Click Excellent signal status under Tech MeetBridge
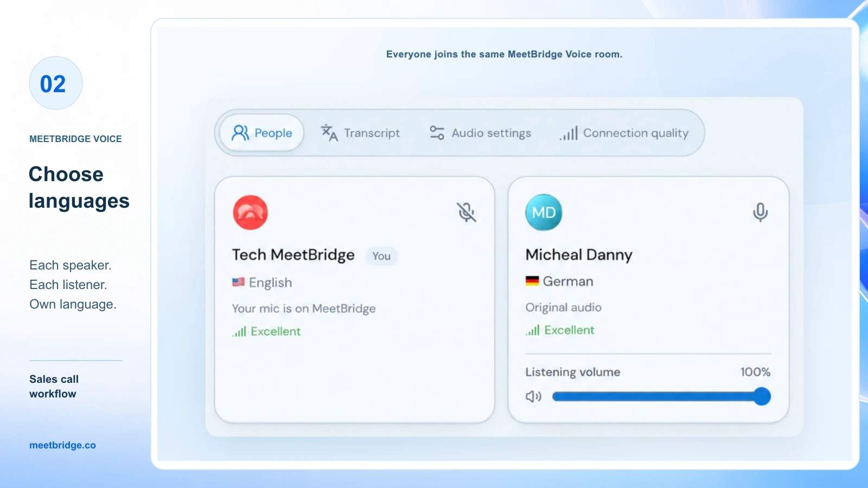Image resolution: width=868 pixels, height=488 pixels. click(x=266, y=331)
